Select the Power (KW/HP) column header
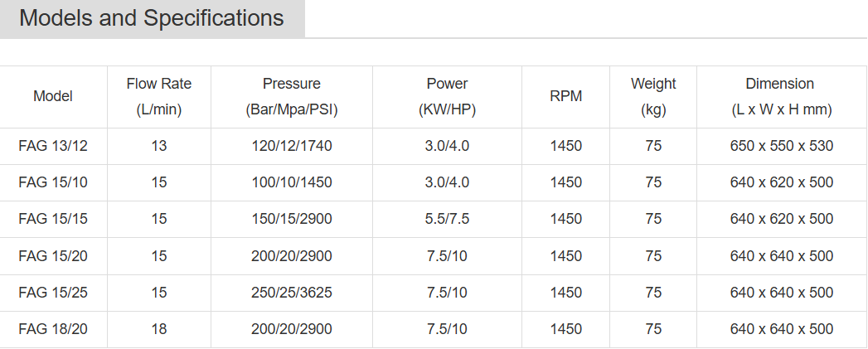868x349 pixels. click(448, 97)
